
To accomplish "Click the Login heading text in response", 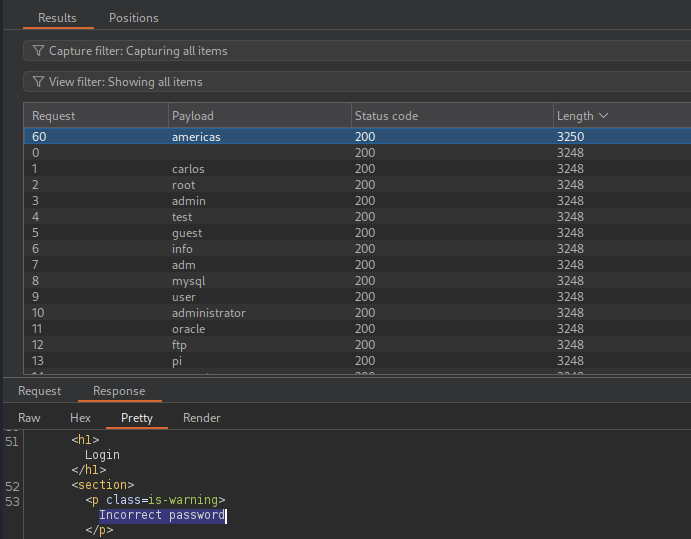I will (102, 455).
